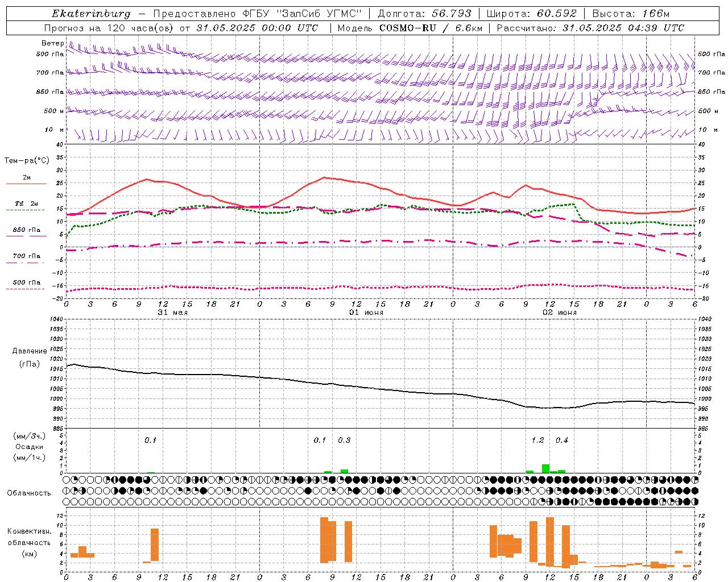
Task: Click the 1040 label at pressure axis top left
Action: (56, 319)
